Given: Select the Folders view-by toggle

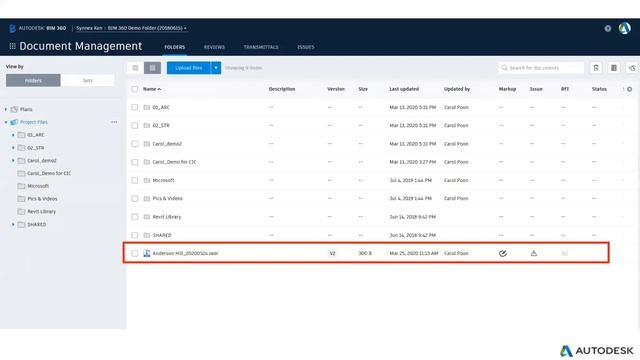Looking at the screenshot, I should coord(33,80).
